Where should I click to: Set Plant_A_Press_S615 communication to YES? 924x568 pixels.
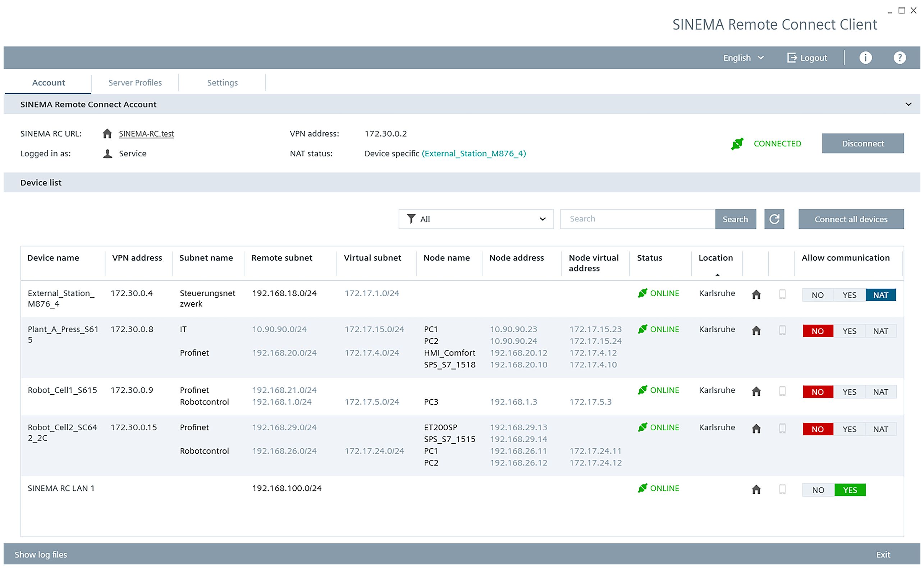pyautogui.click(x=849, y=331)
